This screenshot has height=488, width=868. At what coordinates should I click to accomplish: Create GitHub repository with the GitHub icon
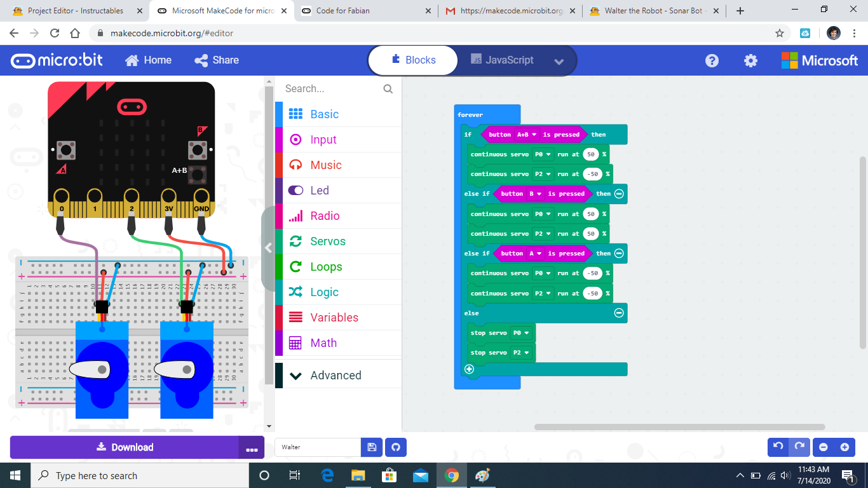point(396,447)
